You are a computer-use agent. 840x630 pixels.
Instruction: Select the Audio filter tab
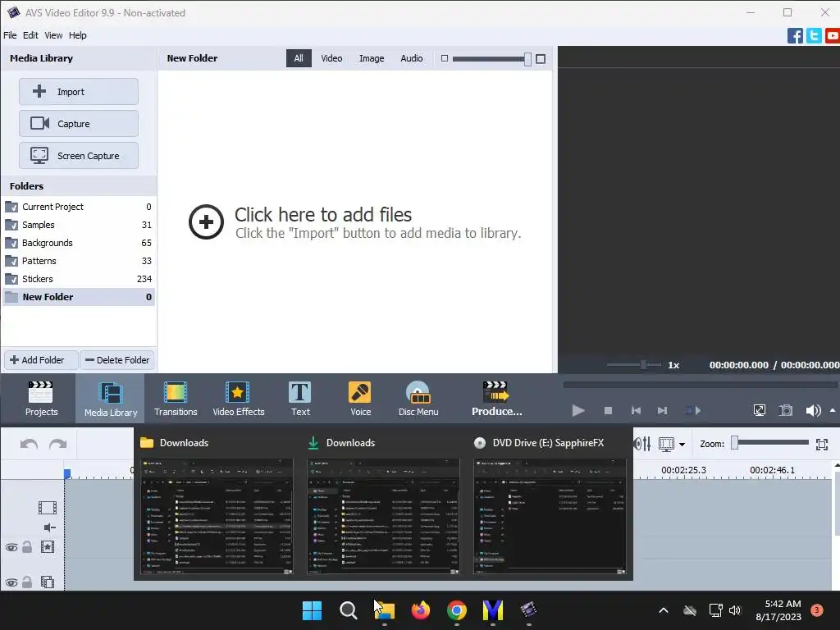pos(412,58)
